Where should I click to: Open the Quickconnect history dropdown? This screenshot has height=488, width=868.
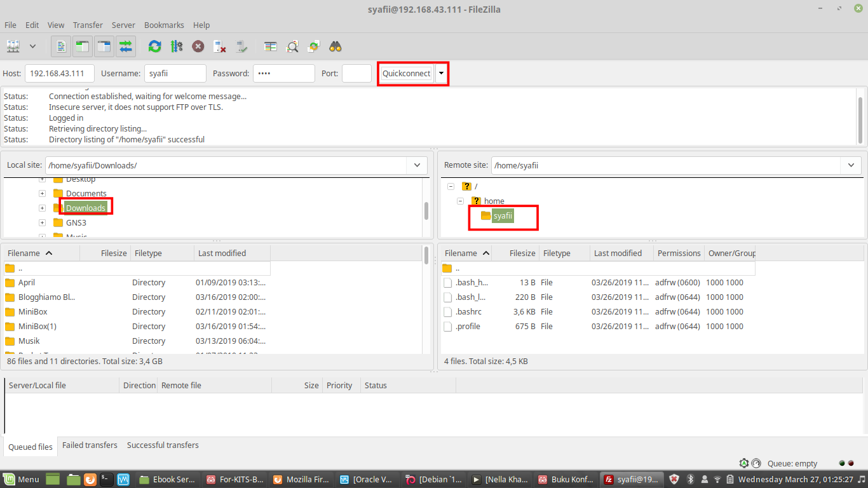(x=441, y=73)
